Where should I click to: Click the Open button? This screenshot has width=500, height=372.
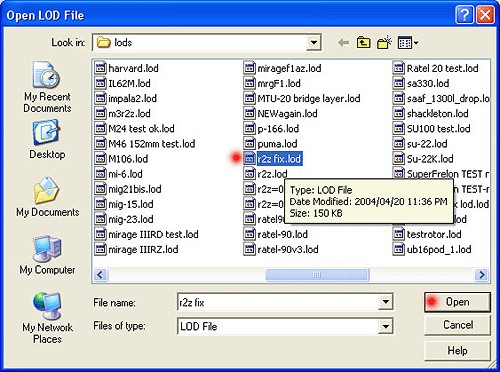457,302
